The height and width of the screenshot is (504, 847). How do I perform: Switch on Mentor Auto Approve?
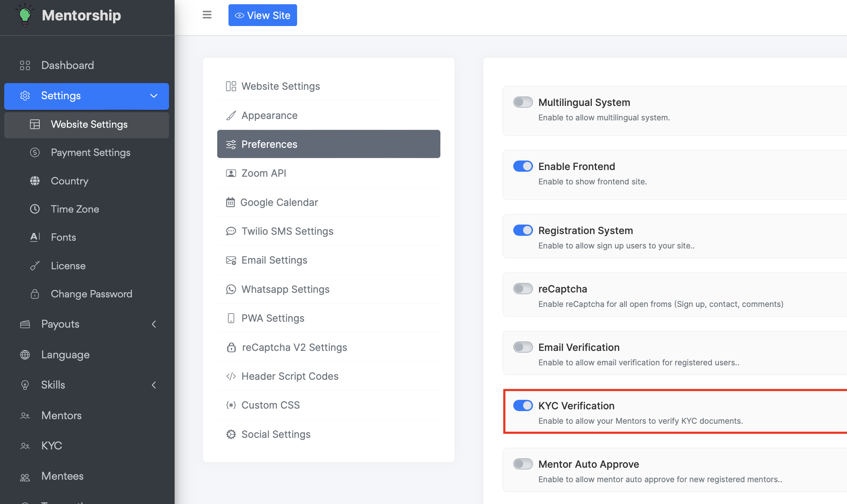coord(523,464)
